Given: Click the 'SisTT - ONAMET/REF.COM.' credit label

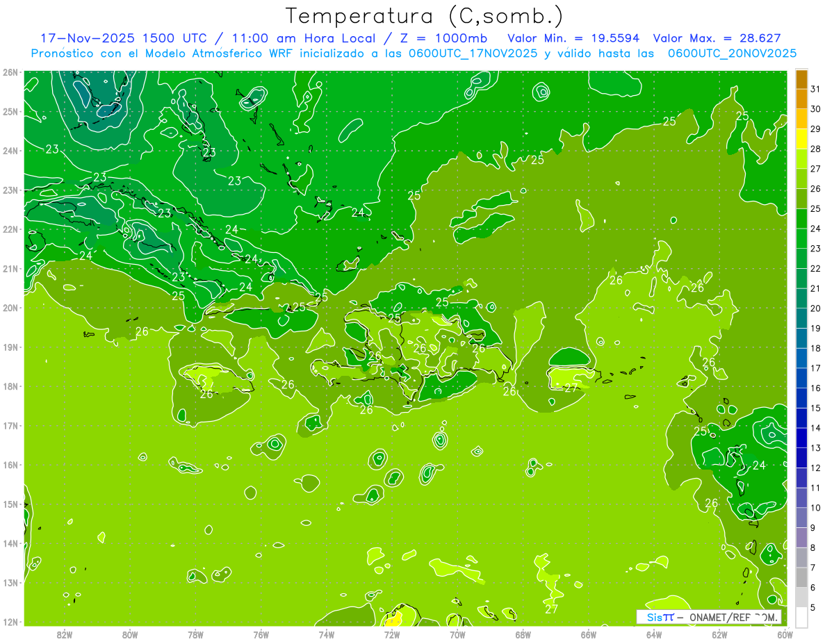Looking at the screenshot, I should (710, 617).
